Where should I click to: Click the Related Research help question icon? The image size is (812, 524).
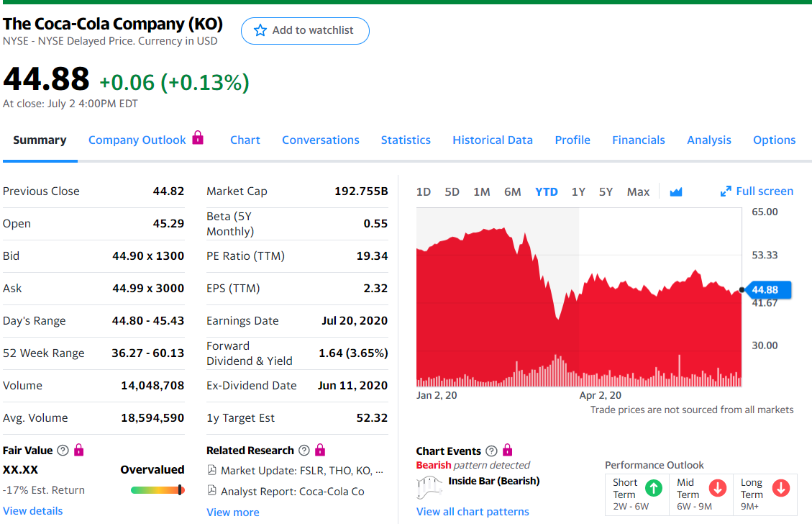(304, 451)
